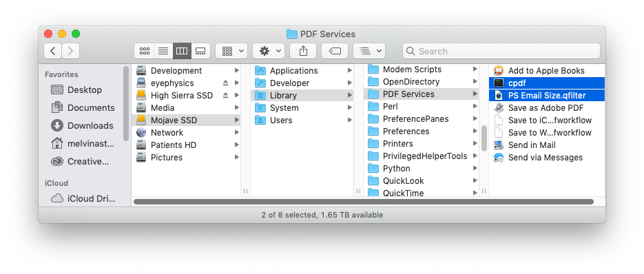Switch to list view

(163, 51)
